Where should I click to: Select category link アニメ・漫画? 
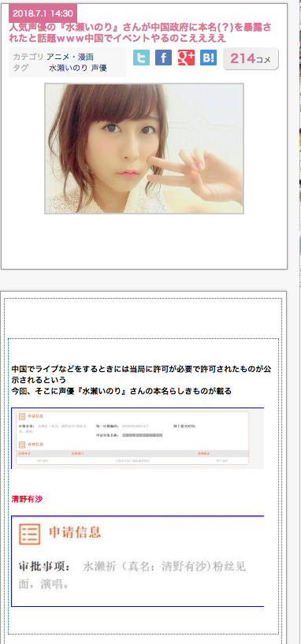pyautogui.click(x=70, y=57)
